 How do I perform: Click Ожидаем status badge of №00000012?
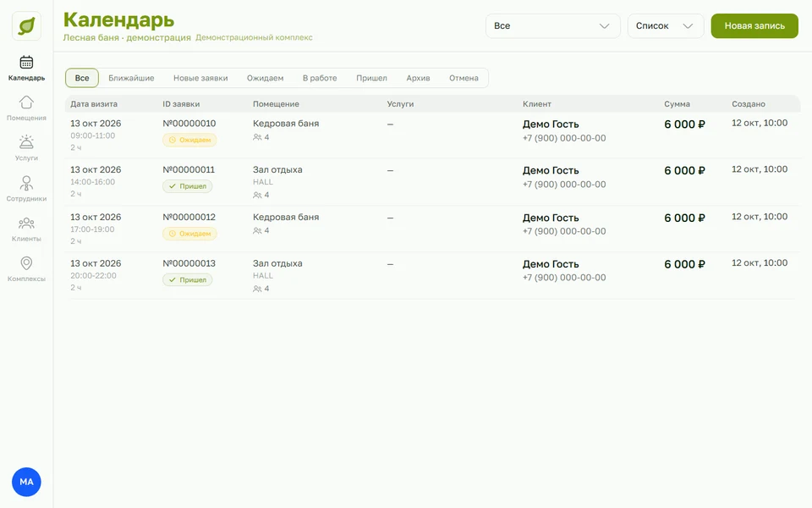[189, 234]
